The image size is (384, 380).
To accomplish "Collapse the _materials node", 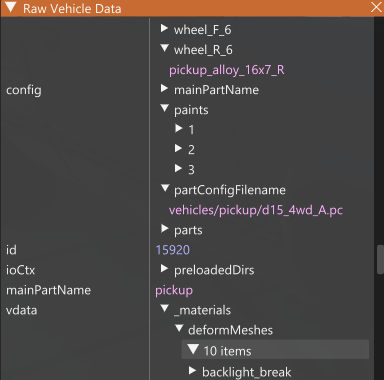I will (x=164, y=309).
